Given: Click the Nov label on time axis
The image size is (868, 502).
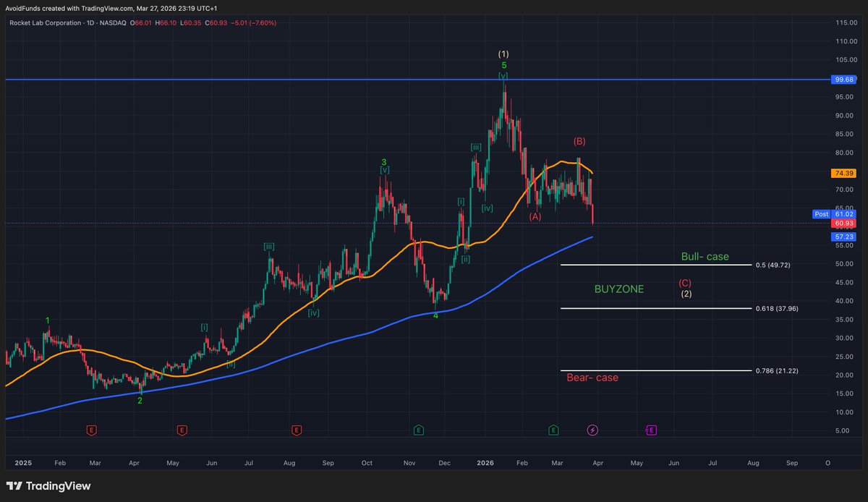Looking at the screenshot, I should pos(409,461).
